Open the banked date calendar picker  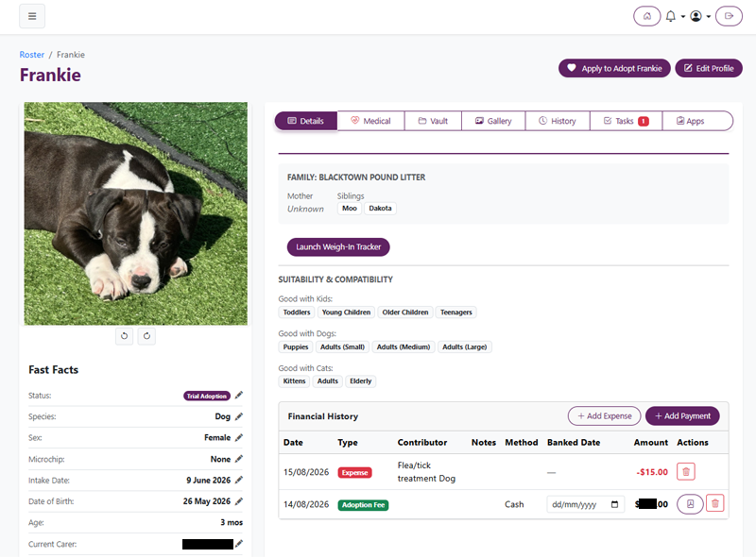coord(614,504)
